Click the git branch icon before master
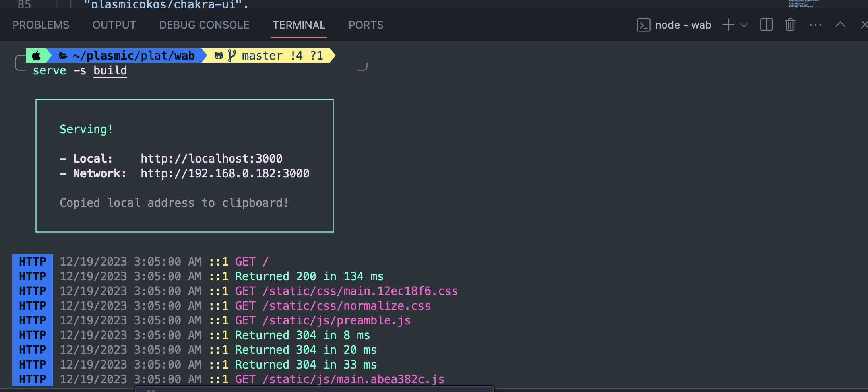Viewport: 868px width, 392px height. [232, 56]
